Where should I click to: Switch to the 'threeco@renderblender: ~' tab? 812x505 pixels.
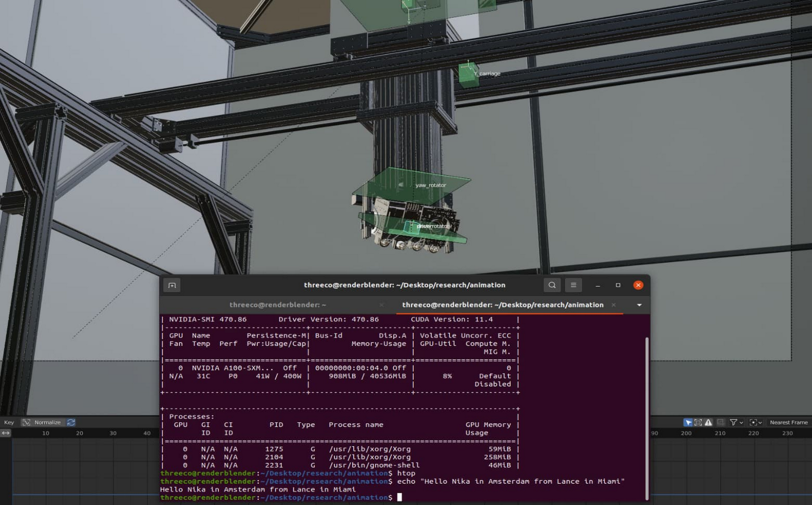[278, 305]
